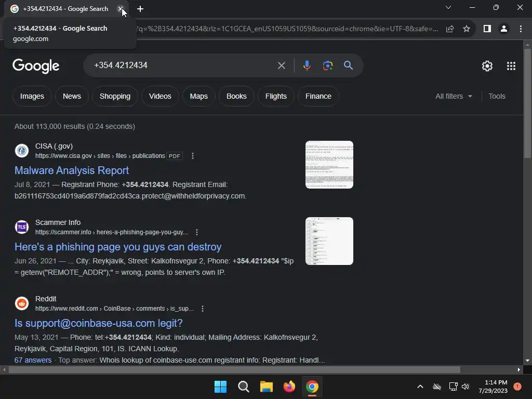This screenshot has height=399, width=532.
Task: Start voice search with microphone
Action: [x=307, y=65]
